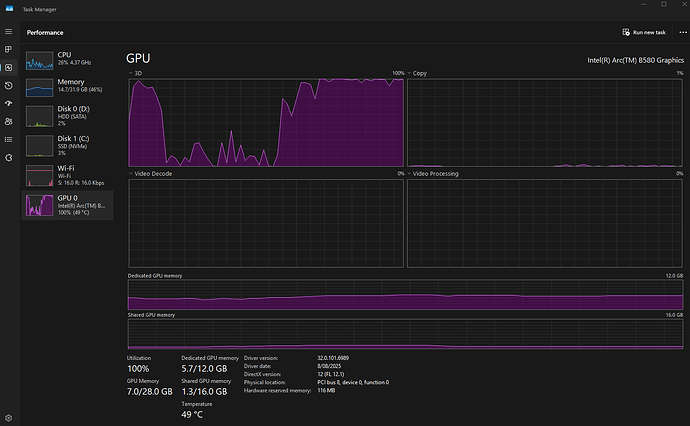Click the Wi-Fi mini graph thumbnail
This screenshot has width=690, height=426.
(x=40, y=176)
